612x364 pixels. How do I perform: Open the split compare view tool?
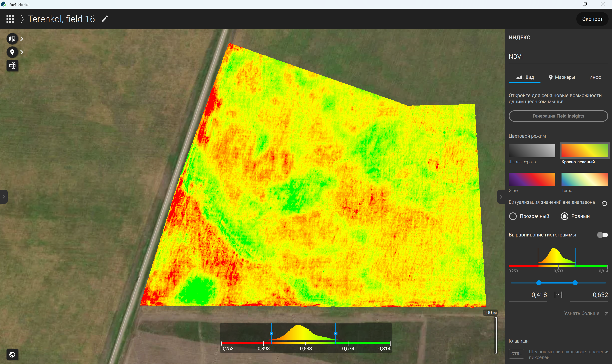pos(12,39)
